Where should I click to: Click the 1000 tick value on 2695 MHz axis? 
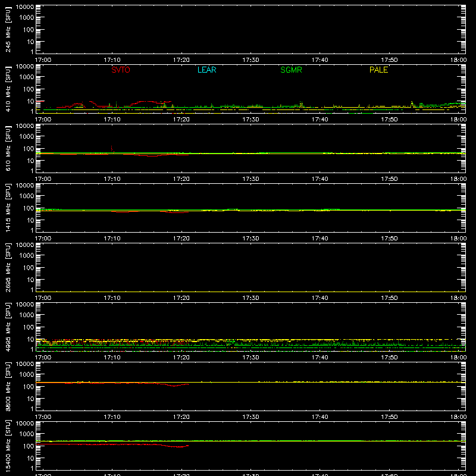pyautogui.click(x=27, y=256)
